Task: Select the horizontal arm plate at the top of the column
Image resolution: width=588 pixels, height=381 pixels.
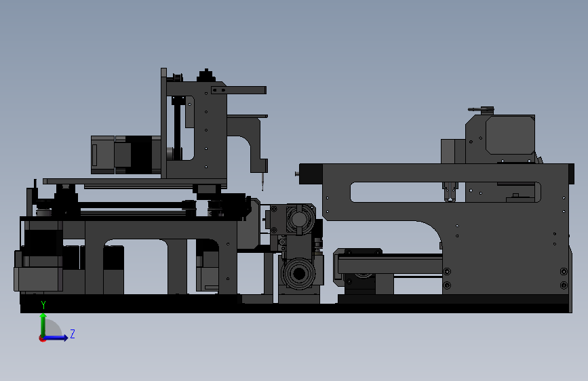Action: click(239, 90)
